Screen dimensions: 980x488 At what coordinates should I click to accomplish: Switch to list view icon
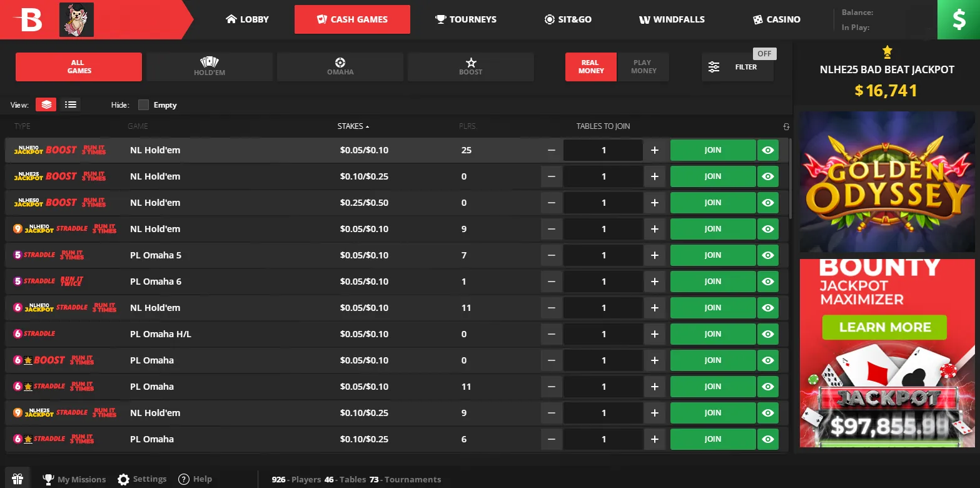coord(71,105)
